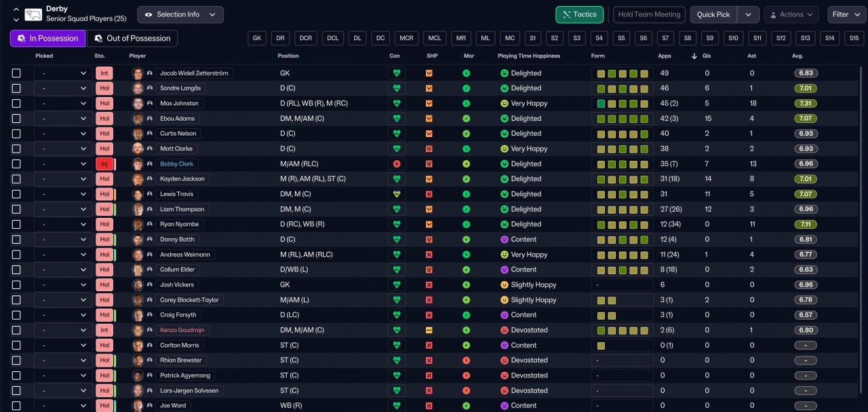The width and height of the screenshot is (868, 412).
Task: Tick checkbox for Lewis Travis
Action: pyautogui.click(x=16, y=194)
